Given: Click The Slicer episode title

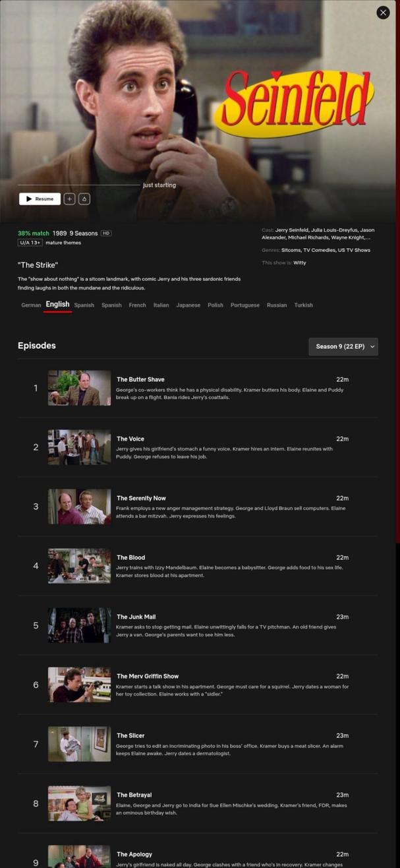Looking at the screenshot, I should pos(130,735).
